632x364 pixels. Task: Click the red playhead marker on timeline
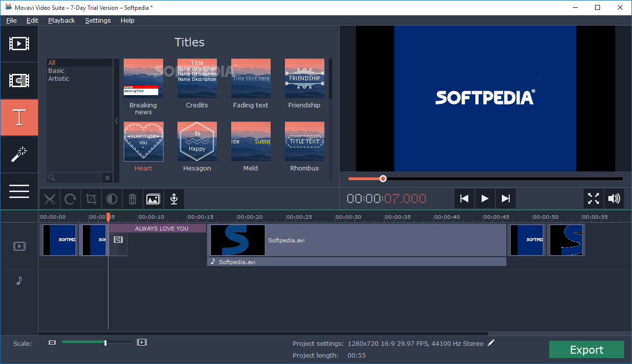(108, 217)
